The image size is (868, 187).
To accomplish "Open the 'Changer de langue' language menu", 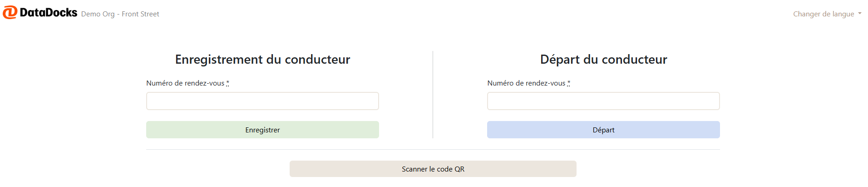I will (823, 14).
